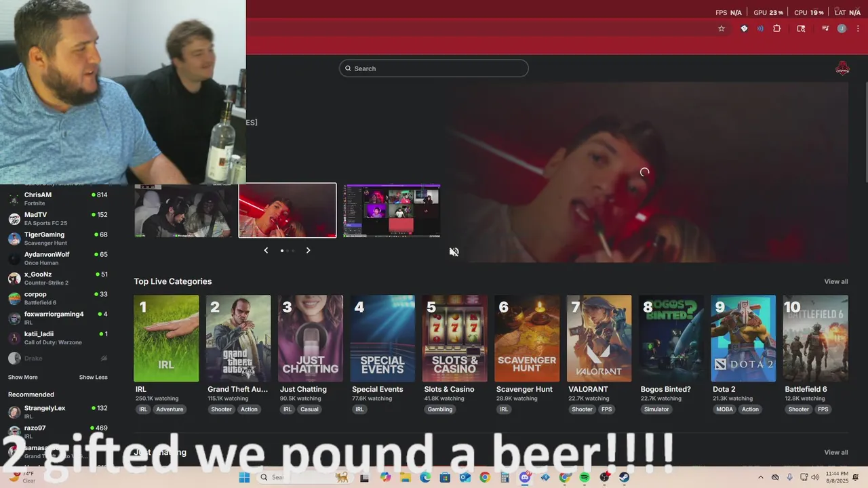The width and height of the screenshot is (868, 488).
Task: Click the FPS tag under VALORANT
Action: tap(606, 409)
